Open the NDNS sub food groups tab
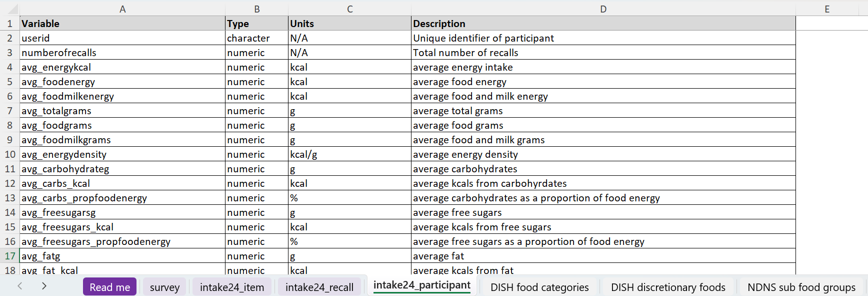 coord(801,287)
